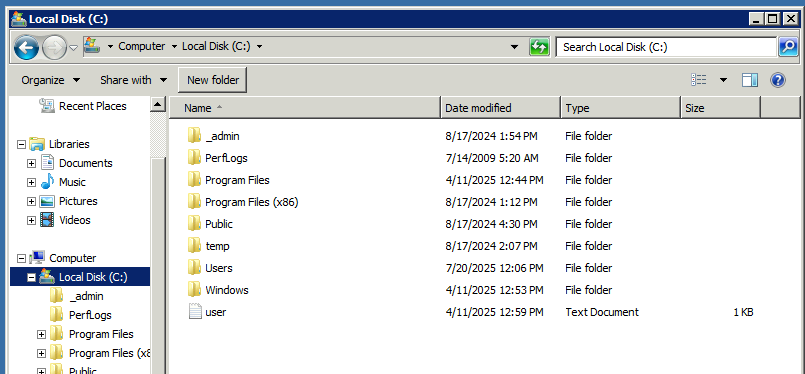Select Computer in navigation tree

(x=72, y=258)
